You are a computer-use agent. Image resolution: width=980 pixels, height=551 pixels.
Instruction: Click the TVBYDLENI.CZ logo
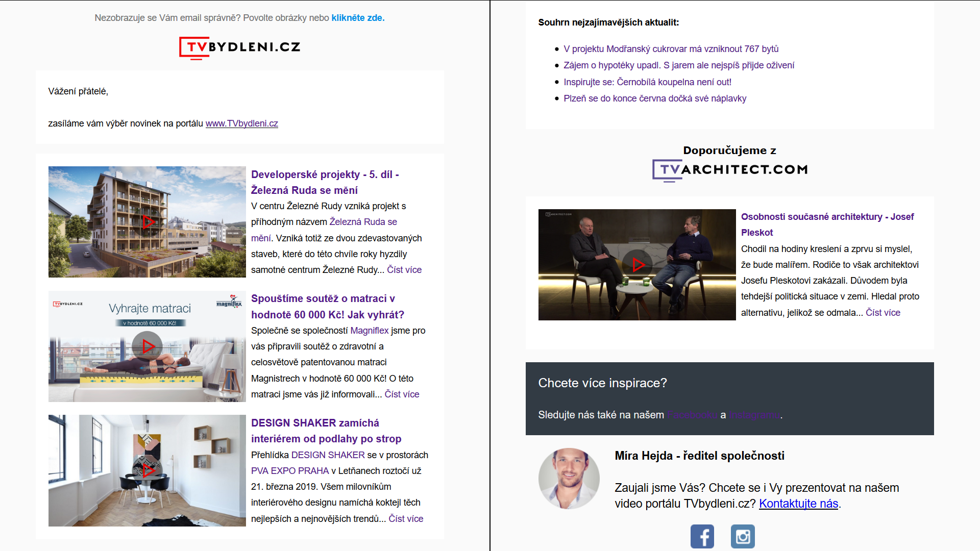tap(240, 47)
